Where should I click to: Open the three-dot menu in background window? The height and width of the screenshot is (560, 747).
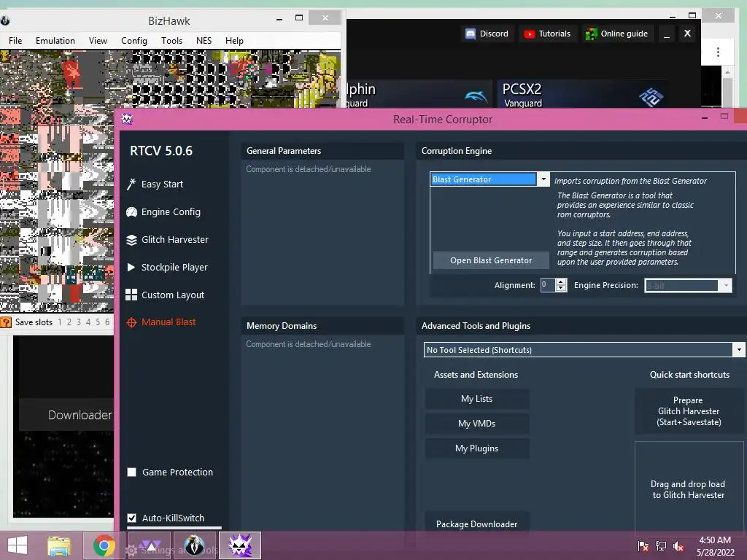tap(718, 52)
